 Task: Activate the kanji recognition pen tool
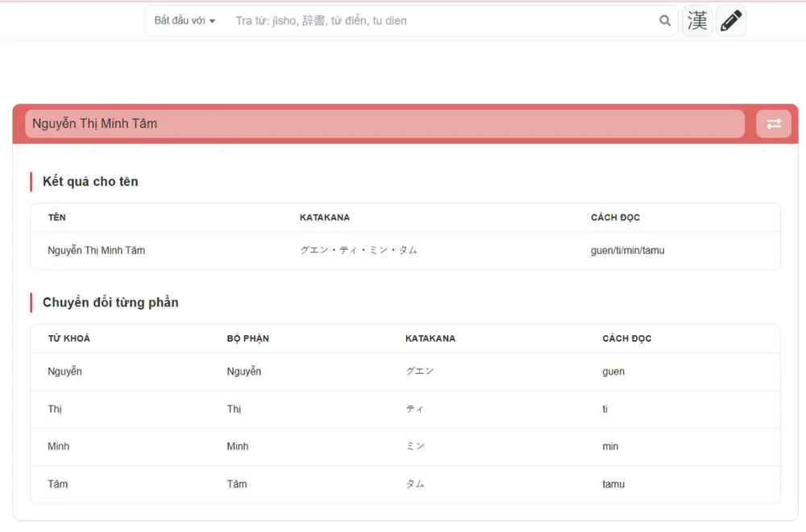730,21
